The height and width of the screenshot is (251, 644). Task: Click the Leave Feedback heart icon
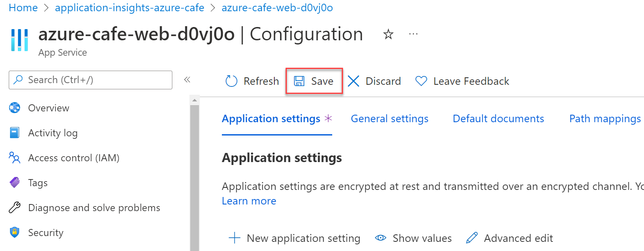point(421,81)
